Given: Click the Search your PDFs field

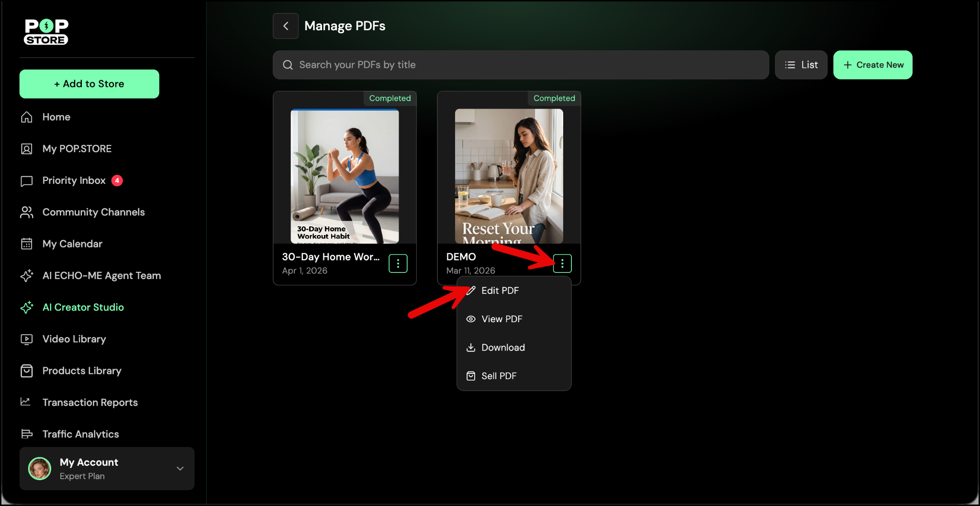Looking at the screenshot, I should (521, 65).
